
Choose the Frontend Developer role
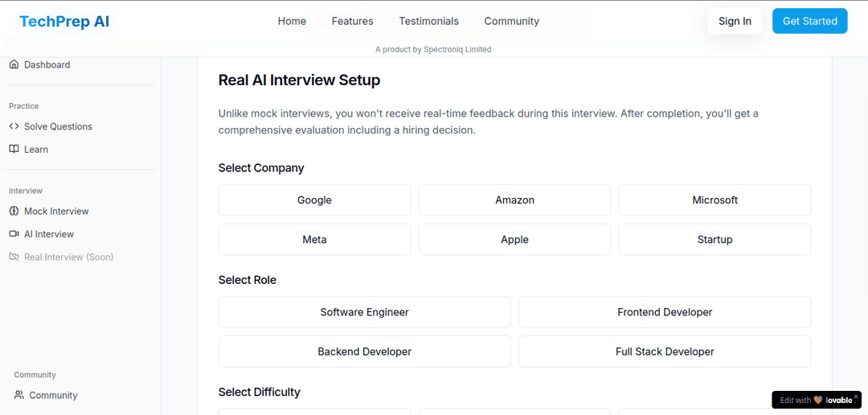point(665,312)
